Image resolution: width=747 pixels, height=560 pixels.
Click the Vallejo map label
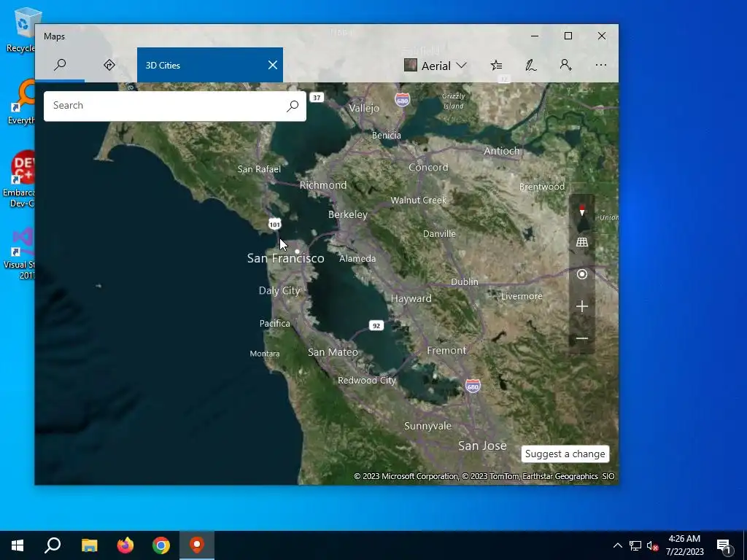(x=364, y=109)
